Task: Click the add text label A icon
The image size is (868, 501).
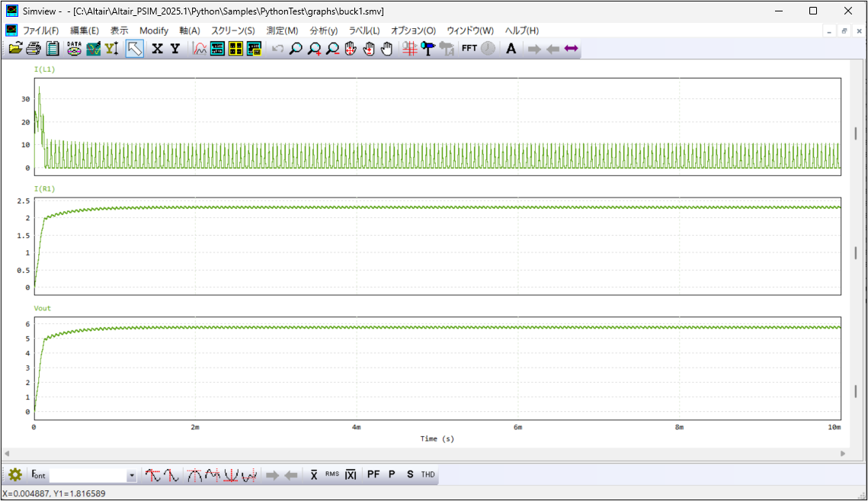Action: (511, 49)
